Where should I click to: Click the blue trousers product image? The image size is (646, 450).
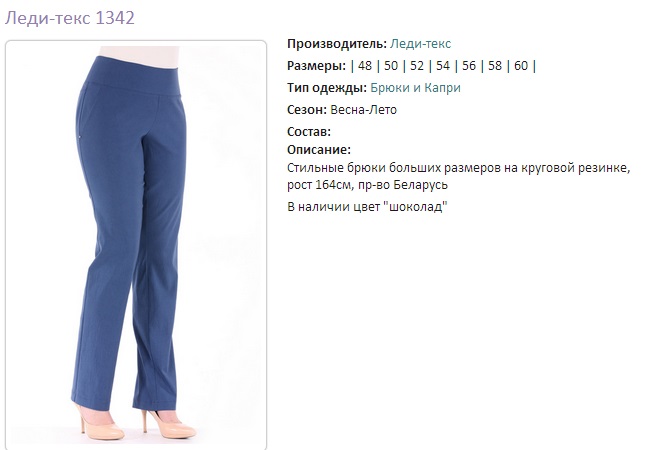point(136,245)
